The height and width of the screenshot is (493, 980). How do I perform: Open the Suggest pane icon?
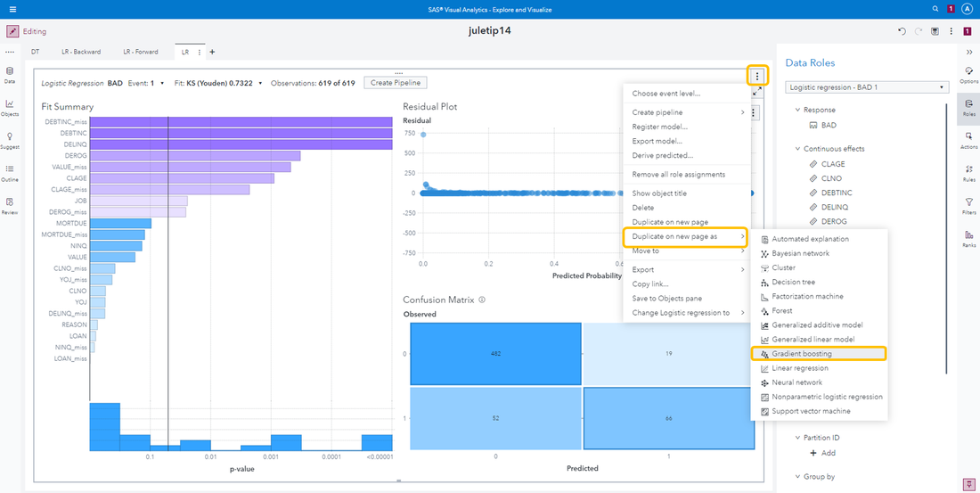coord(10,138)
